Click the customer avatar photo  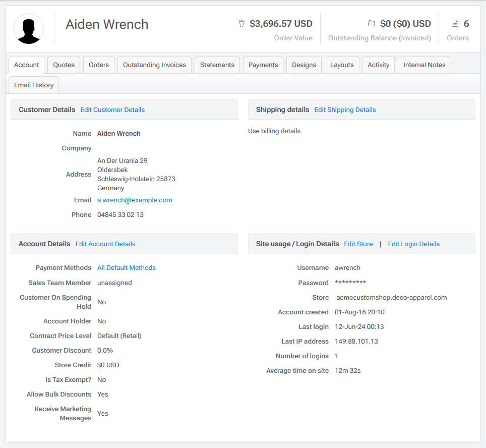pos(29,29)
